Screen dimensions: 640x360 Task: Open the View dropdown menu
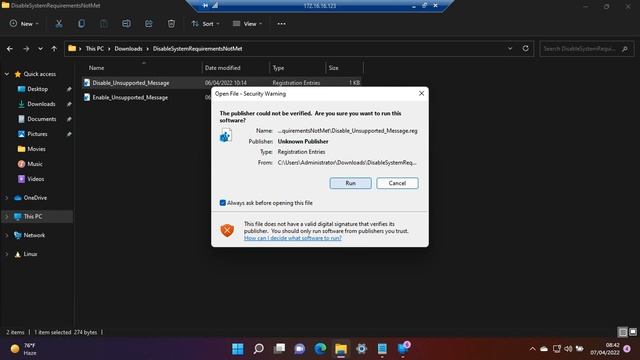[247, 24]
